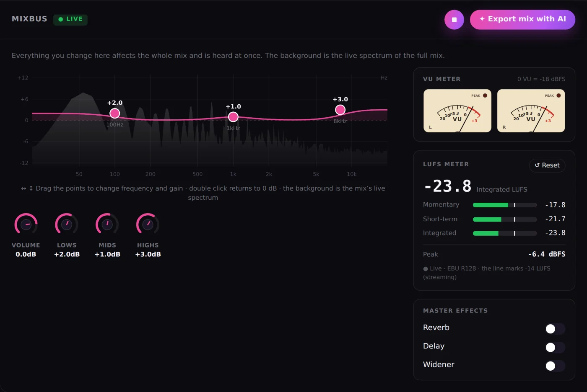Screen dimensions: 587x392
Task: Click the Lows knob
Action: [67, 224]
